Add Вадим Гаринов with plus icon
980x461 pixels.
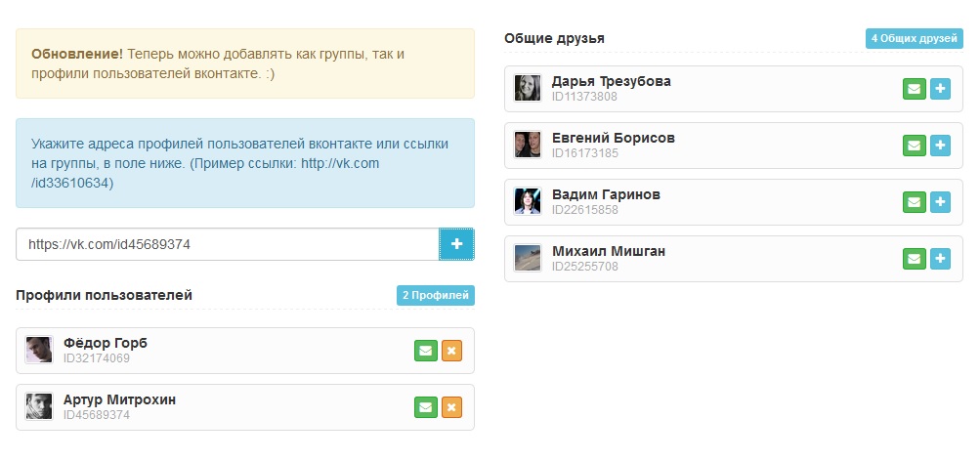point(941,202)
